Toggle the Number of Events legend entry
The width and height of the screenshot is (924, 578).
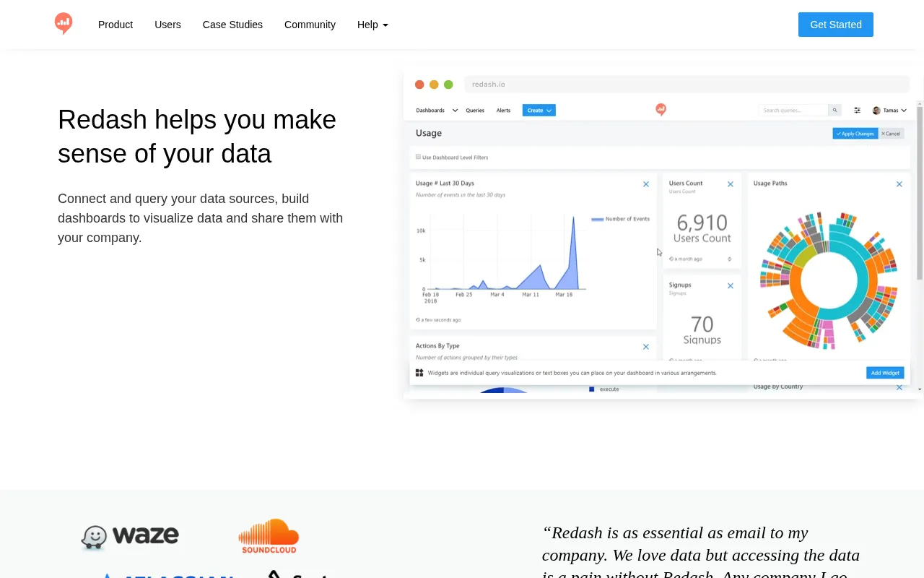tap(620, 219)
